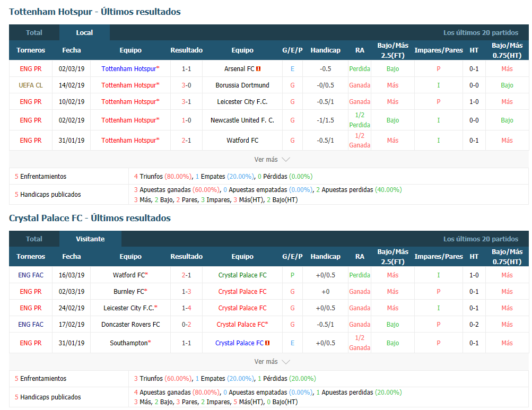Switch to the Total tab in the Crystal Palace table
Viewport: 532px width, 410px height.
point(34,239)
